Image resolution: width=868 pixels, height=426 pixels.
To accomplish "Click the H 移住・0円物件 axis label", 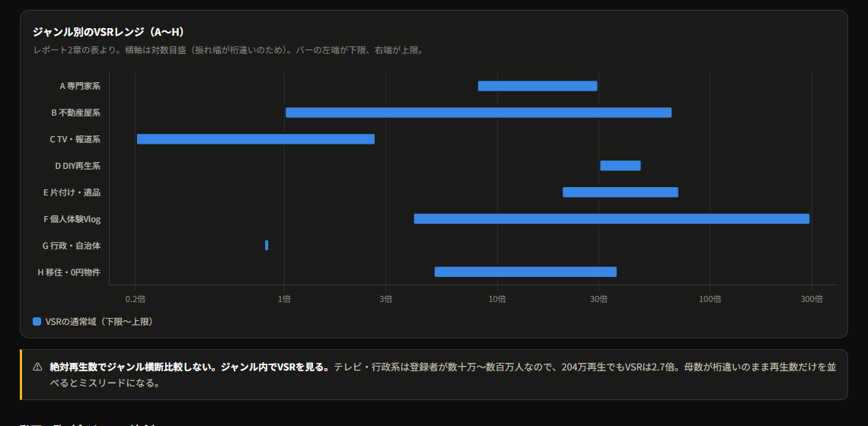I will point(69,272).
